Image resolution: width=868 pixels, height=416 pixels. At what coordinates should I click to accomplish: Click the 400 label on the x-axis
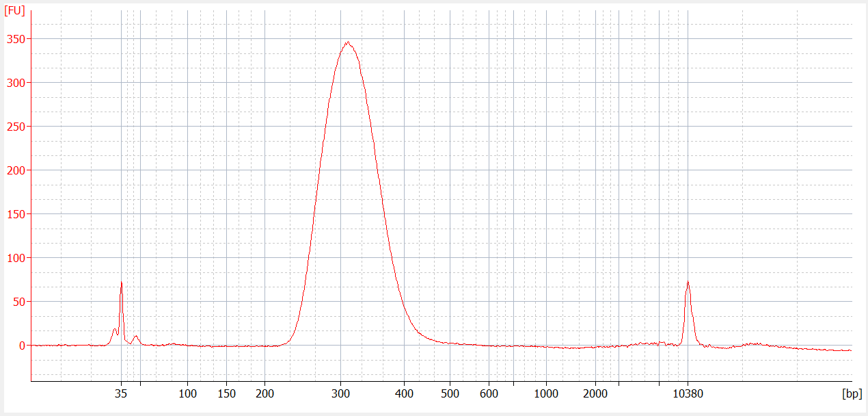(404, 393)
